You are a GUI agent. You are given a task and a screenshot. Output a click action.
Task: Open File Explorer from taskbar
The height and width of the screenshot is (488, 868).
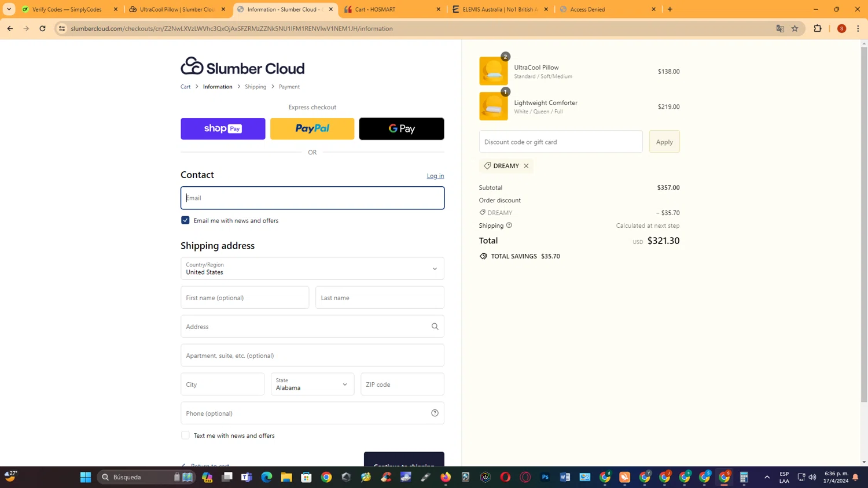(x=286, y=477)
